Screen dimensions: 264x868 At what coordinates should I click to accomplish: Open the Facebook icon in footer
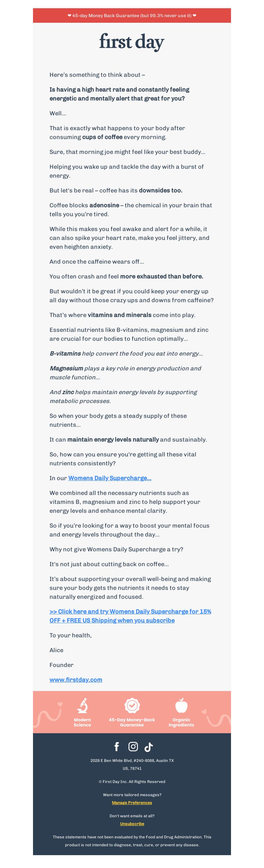click(x=116, y=746)
